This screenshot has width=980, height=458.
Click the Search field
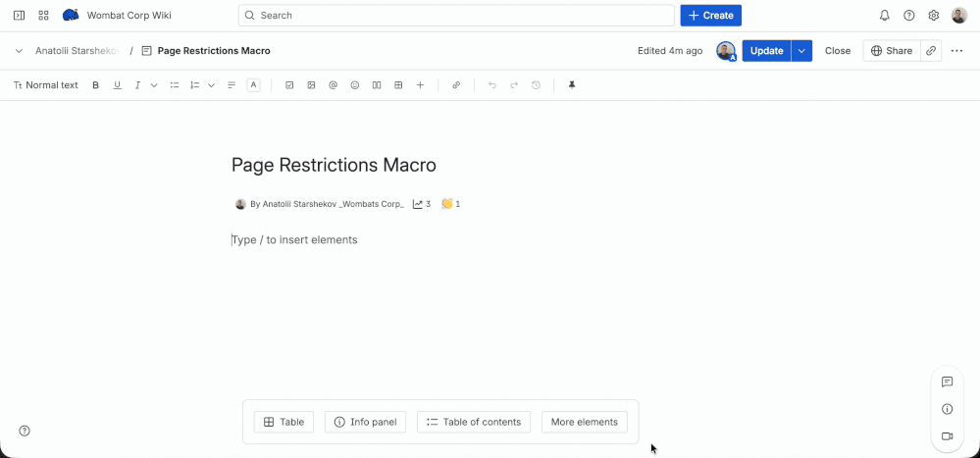(456, 15)
